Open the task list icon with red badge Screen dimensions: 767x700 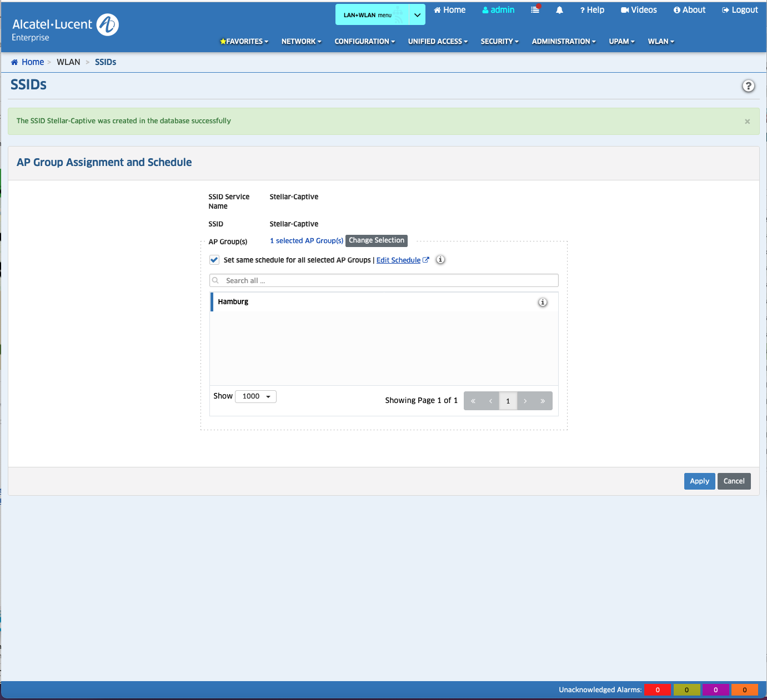[x=535, y=10]
